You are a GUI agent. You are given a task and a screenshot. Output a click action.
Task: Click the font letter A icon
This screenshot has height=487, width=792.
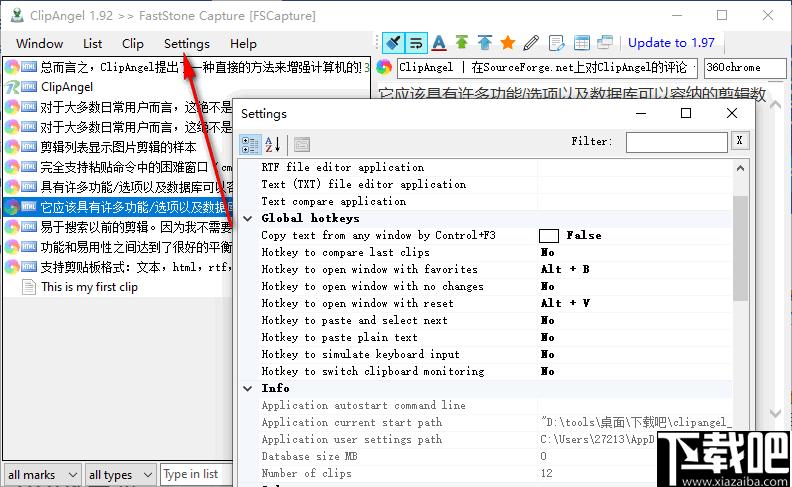click(439, 43)
